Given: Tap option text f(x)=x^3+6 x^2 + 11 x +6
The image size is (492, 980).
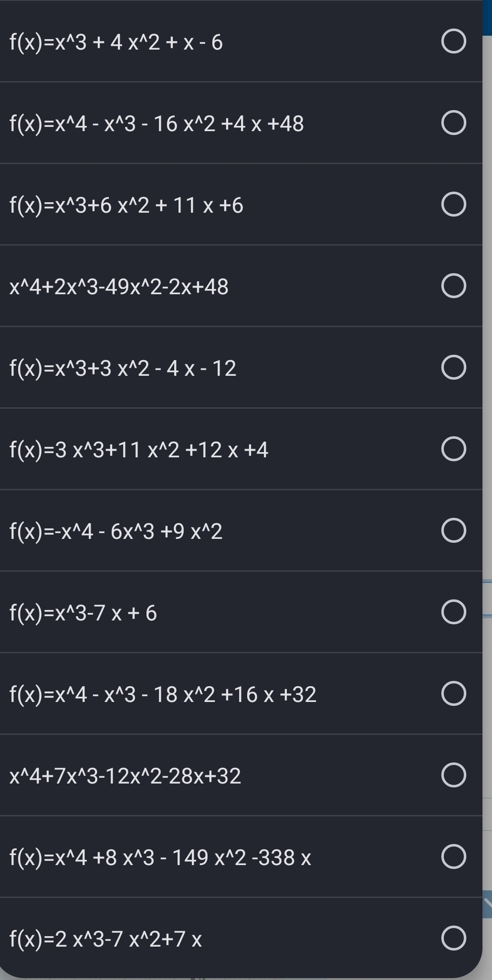Looking at the screenshot, I should pos(126,206).
